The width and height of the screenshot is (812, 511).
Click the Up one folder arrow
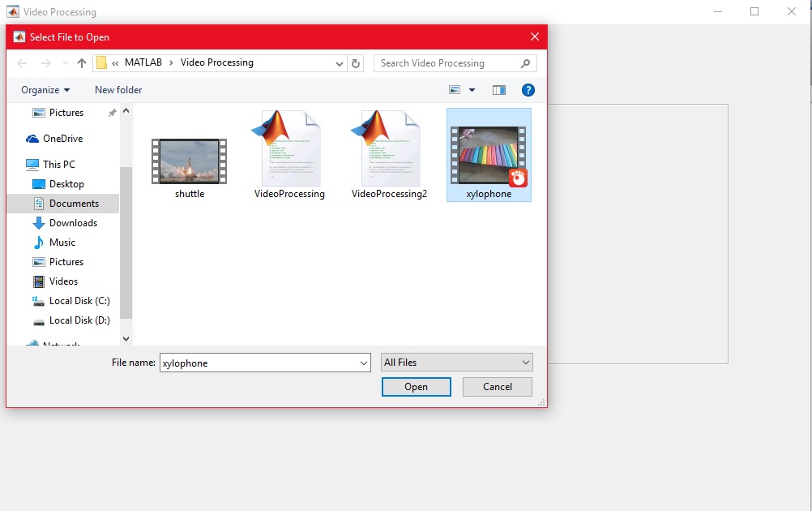pyautogui.click(x=81, y=63)
